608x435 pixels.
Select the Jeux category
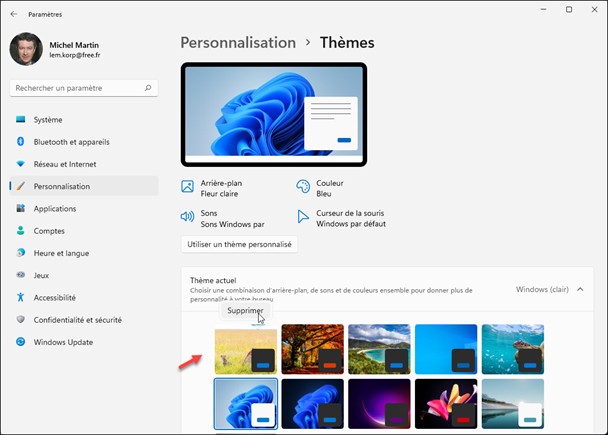tap(84, 275)
